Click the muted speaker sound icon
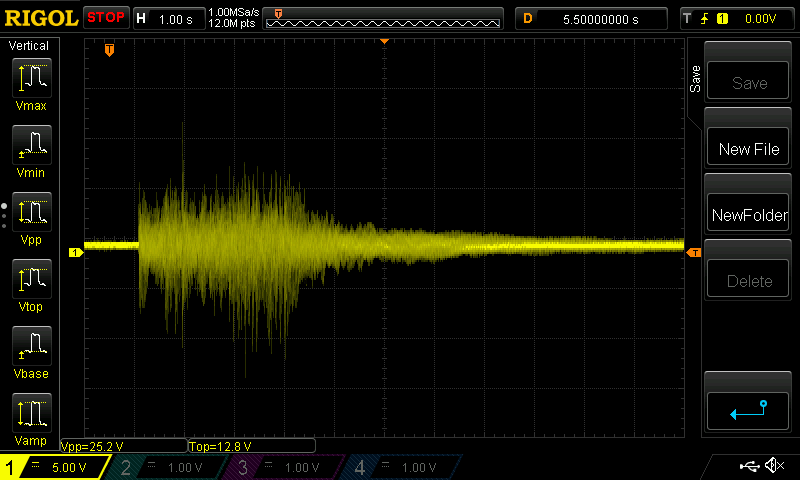This screenshot has width=800, height=480. point(774,465)
